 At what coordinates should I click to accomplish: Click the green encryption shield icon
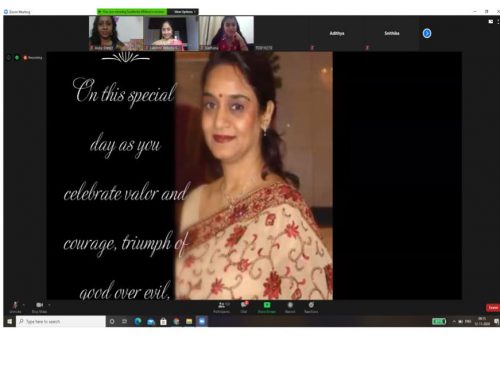tap(17, 58)
